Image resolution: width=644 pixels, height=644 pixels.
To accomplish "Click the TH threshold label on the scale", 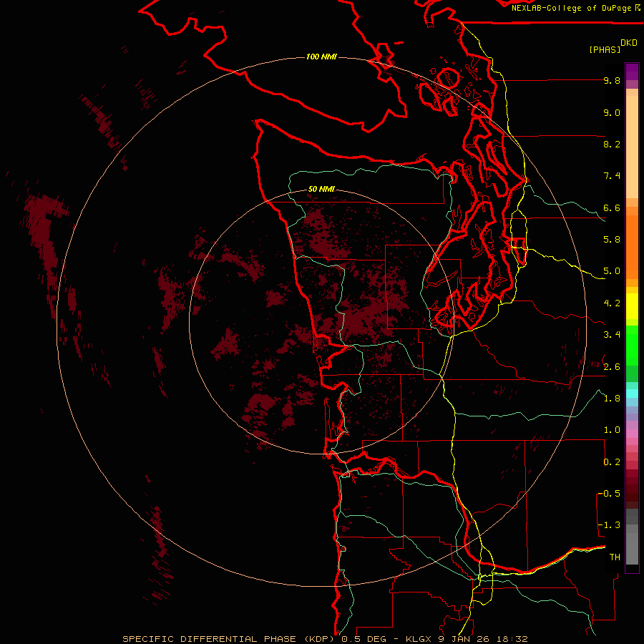I will point(615,557).
